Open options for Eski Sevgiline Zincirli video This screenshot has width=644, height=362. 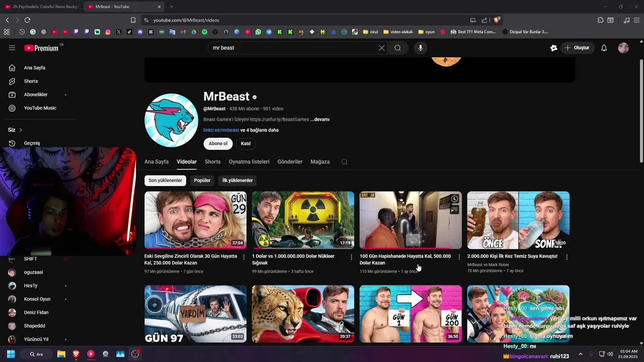244,257
